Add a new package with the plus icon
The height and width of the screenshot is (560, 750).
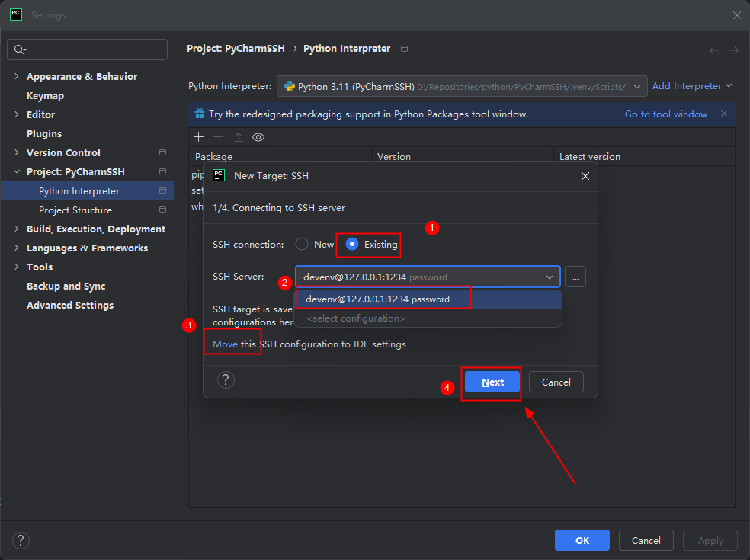tap(198, 136)
